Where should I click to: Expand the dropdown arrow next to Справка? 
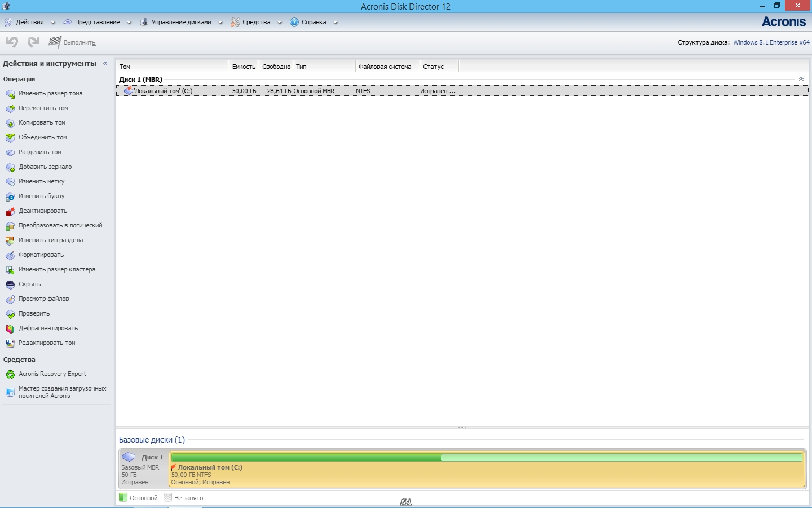coord(336,23)
